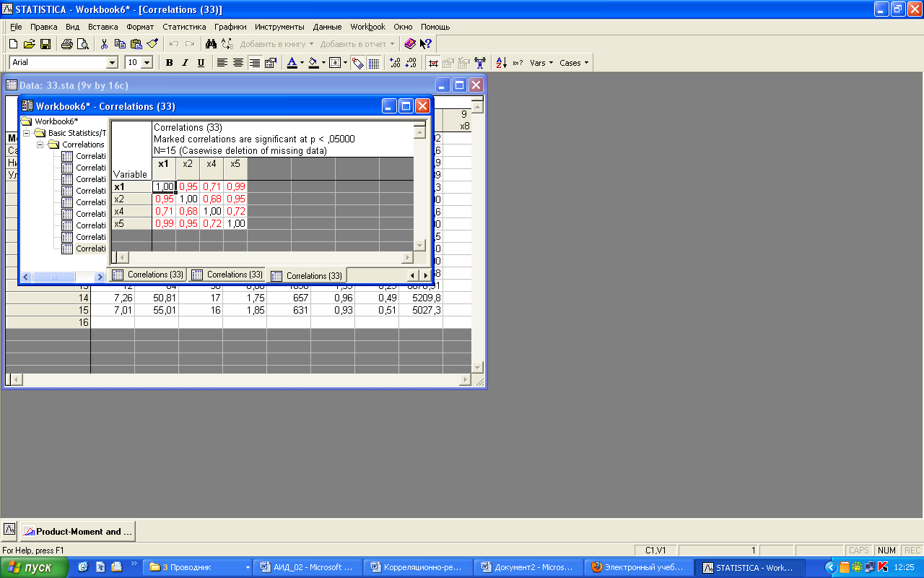Toggle Italic formatting
Viewport: 924px width, 578px height.
(185, 63)
